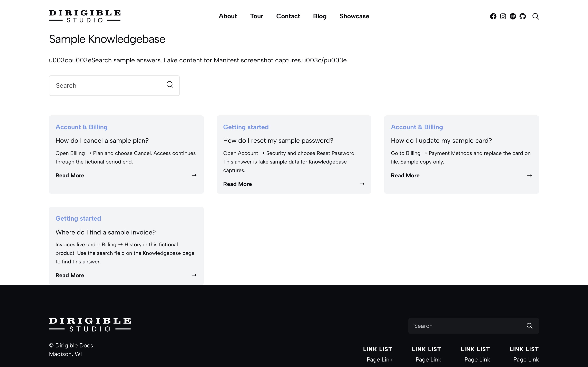Open the Spotify icon in header

(x=513, y=16)
